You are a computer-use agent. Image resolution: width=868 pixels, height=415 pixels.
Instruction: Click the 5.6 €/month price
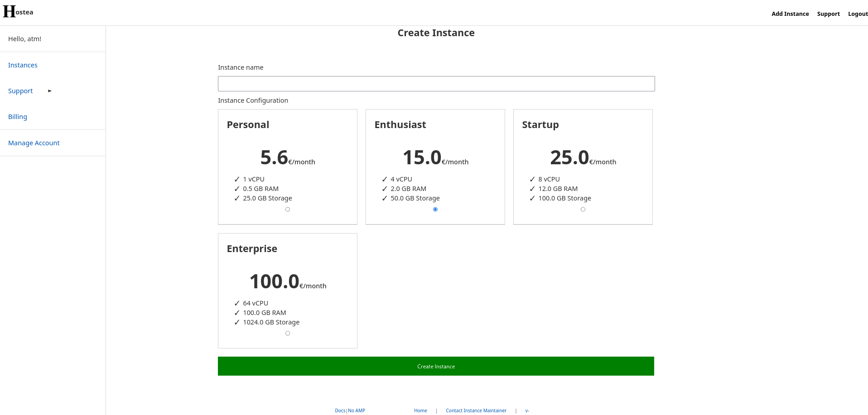tap(288, 158)
